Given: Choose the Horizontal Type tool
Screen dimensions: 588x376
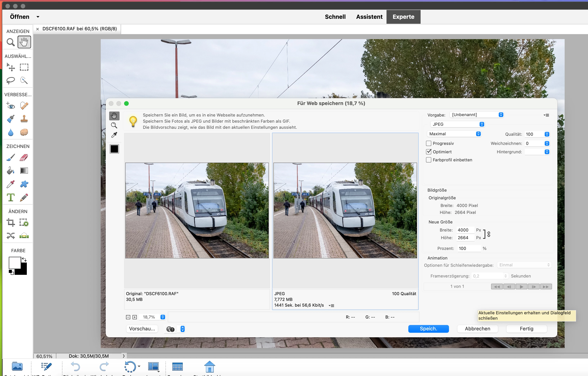Looking at the screenshot, I should (x=11, y=197).
